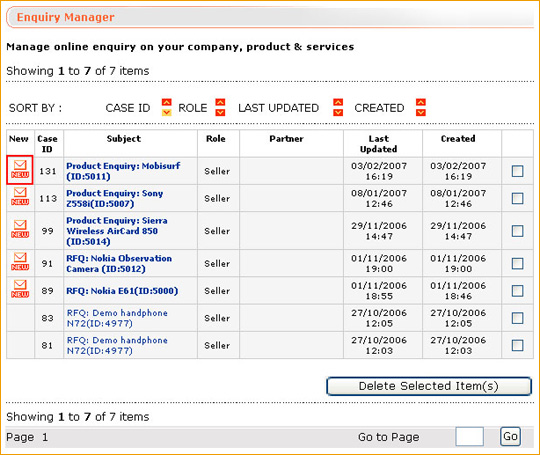Click the NEW mail icon for case 99
Viewport: 540px width, 455px height.
(x=20, y=229)
